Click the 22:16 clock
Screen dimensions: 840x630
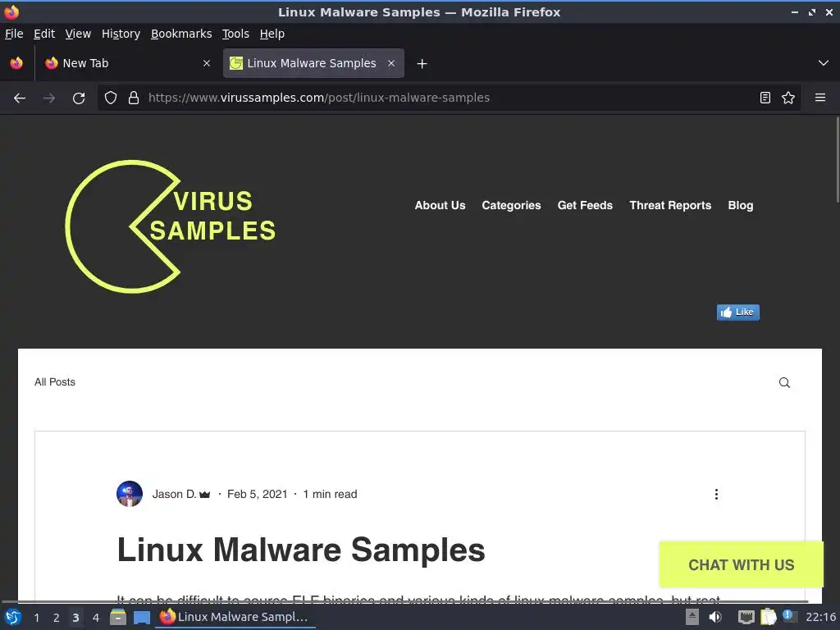click(x=820, y=617)
